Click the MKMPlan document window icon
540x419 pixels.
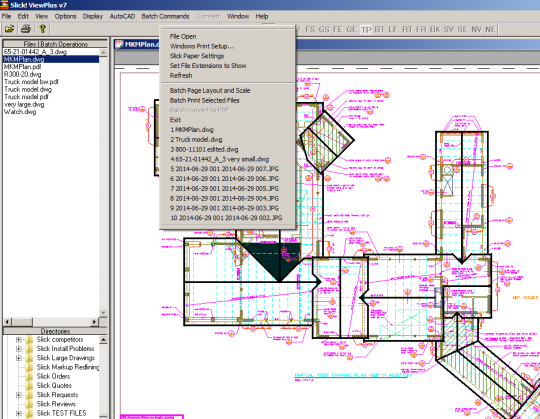119,44
